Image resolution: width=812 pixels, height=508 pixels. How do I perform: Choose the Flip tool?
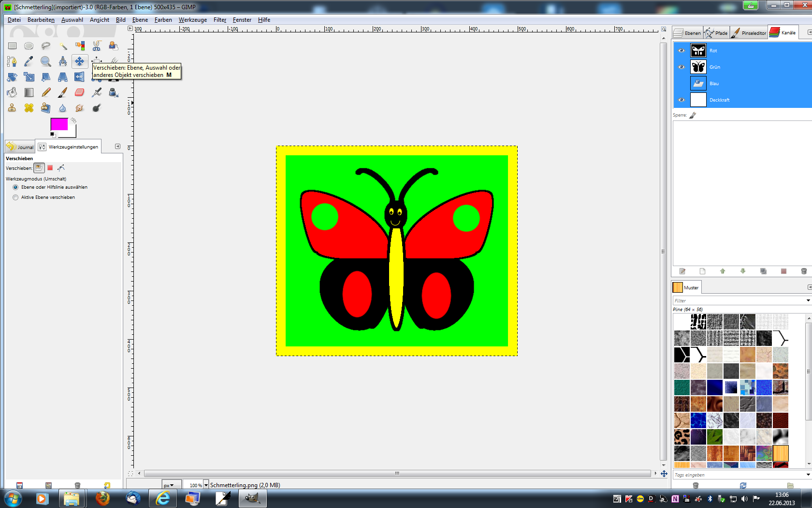click(x=80, y=77)
